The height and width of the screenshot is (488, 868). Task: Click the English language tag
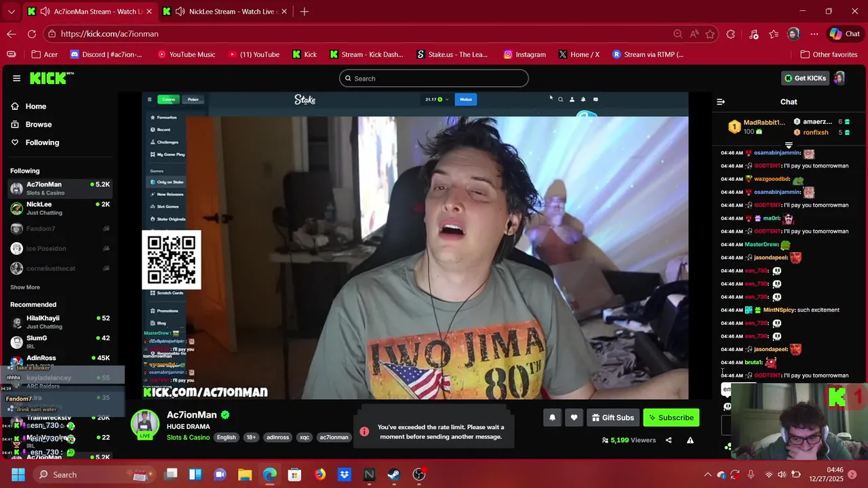[226, 437]
